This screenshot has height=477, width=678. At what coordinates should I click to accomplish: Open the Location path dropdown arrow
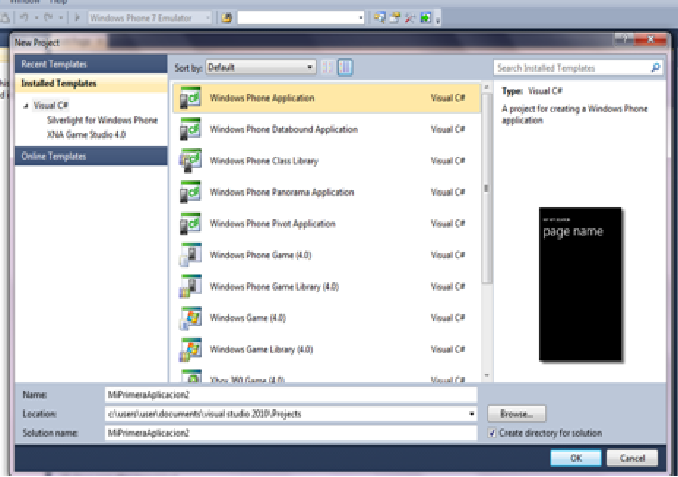[471, 413]
